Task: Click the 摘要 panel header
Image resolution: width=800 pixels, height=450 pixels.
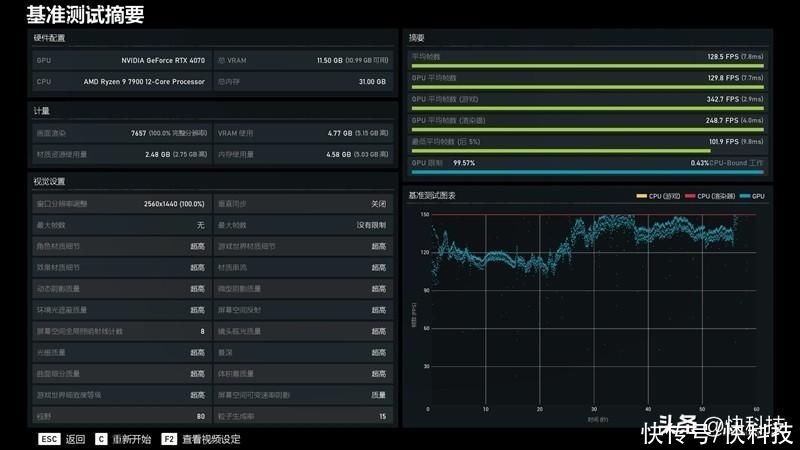Action: tap(416, 38)
